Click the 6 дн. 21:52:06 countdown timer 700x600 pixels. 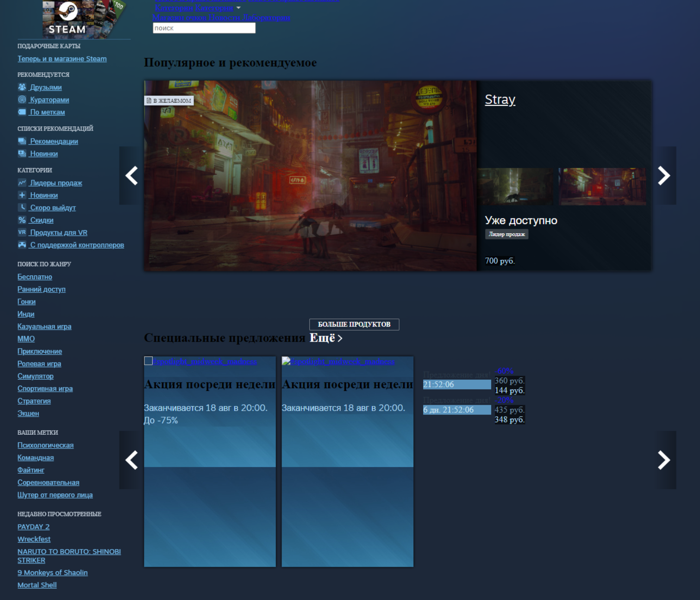click(457, 410)
